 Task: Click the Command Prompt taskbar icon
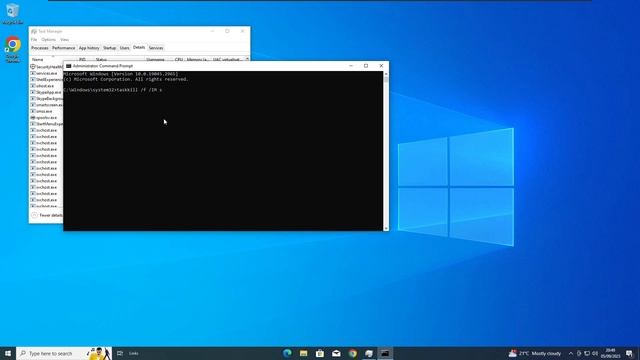coord(385,353)
